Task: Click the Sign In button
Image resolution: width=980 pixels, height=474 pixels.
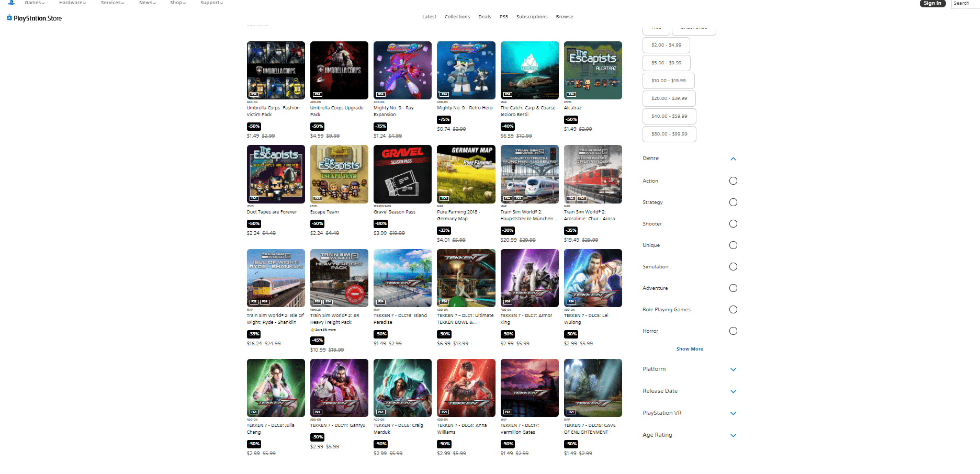Action: pos(932,3)
